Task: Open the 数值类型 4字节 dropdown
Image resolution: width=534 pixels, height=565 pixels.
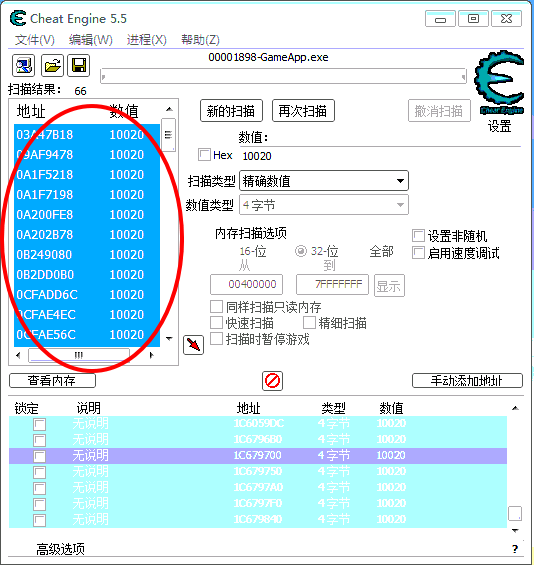Action: pos(324,205)
